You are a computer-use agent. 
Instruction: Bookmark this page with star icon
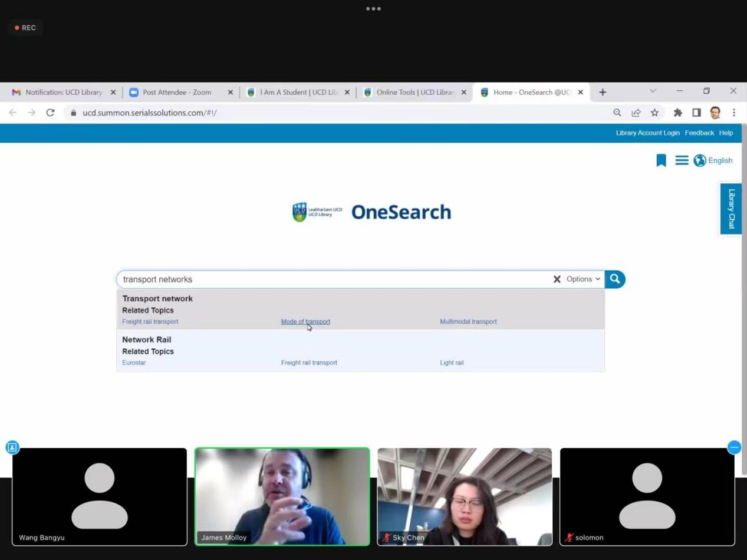654,113
